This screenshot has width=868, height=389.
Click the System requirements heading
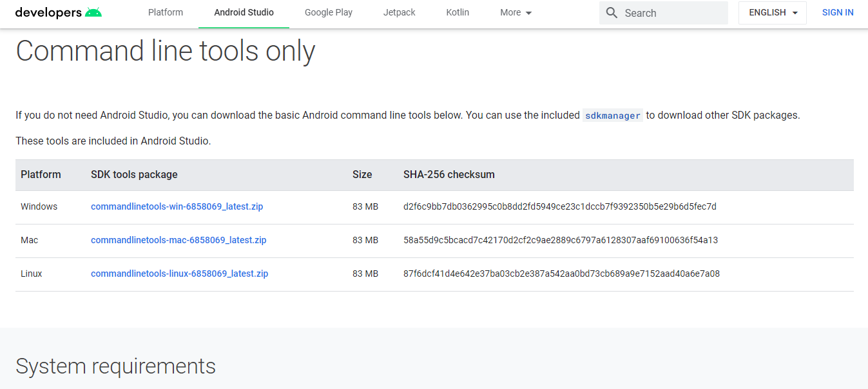pos(115,366)
